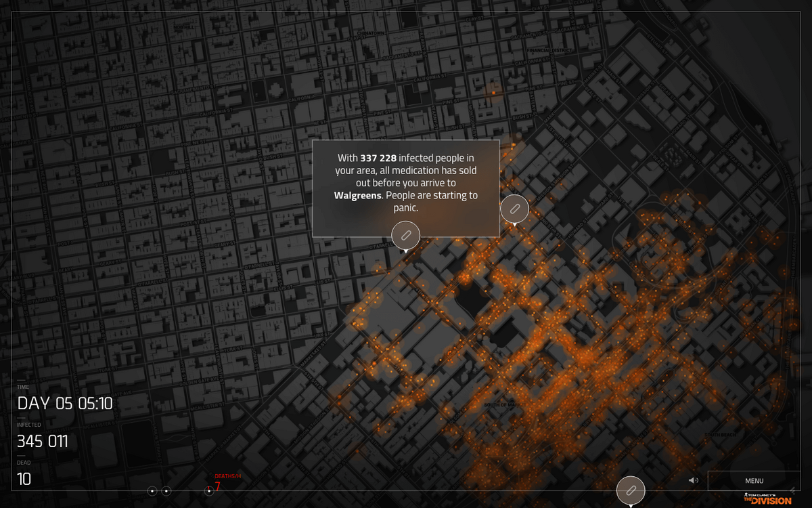Click the infected count 345 011
This screenshot has height=508, width=812.
(43, 442)
